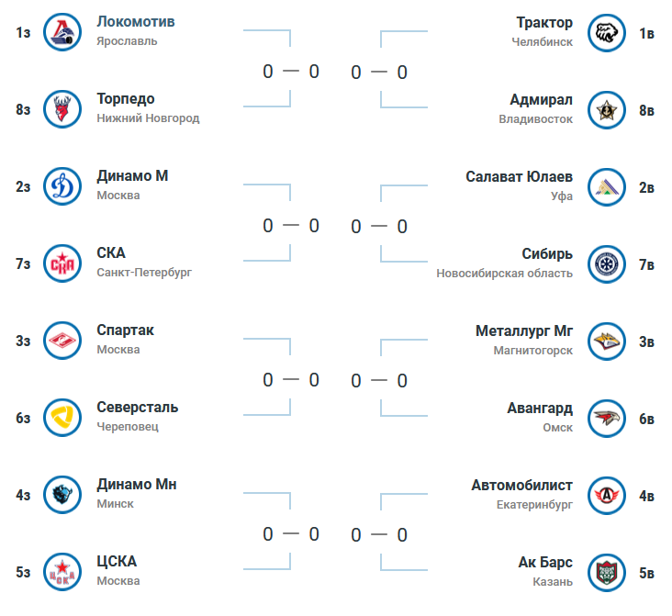
Task: Click the Dinamo Minsk bison logo
Action: coord(62,495)
